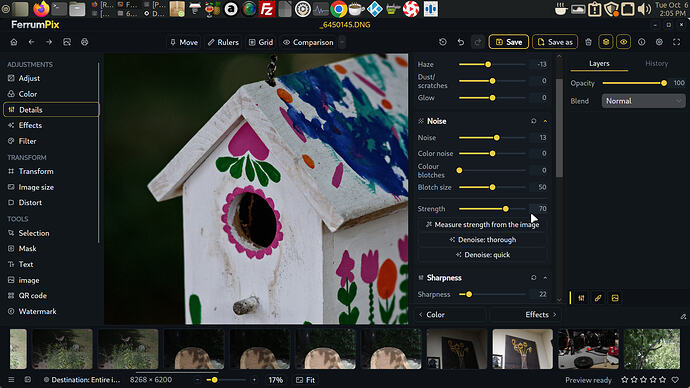The width and height of the screenshot is (690, 388).
Task: Open the Color adjustments panel
Action: click(x=51, y=94)
